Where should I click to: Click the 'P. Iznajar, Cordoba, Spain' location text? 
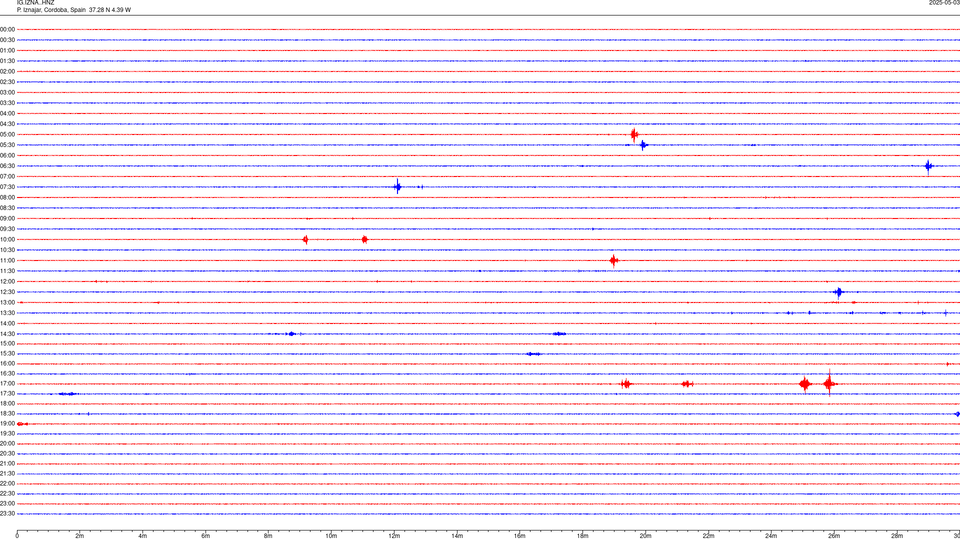tap(51, 10)
